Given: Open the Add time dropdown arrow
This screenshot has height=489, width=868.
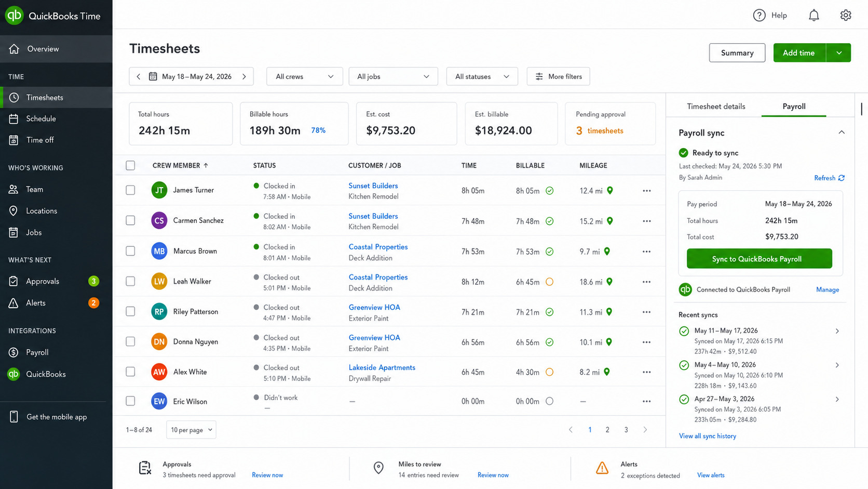Looking at the screenshot, I should pyautogui.click(x=838, y=52).
